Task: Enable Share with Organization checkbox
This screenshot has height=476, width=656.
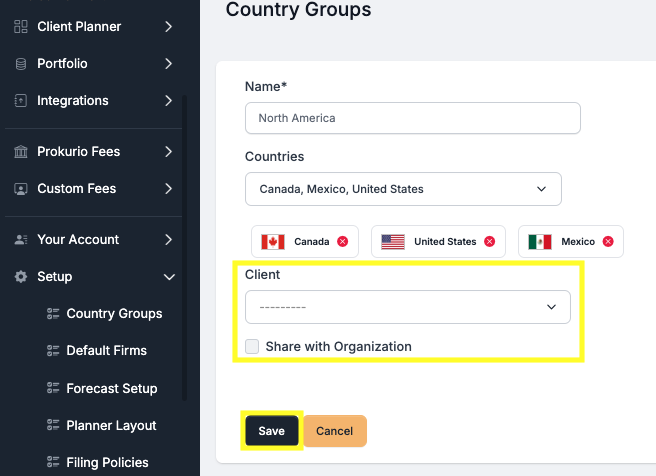Action: point(253,347)
